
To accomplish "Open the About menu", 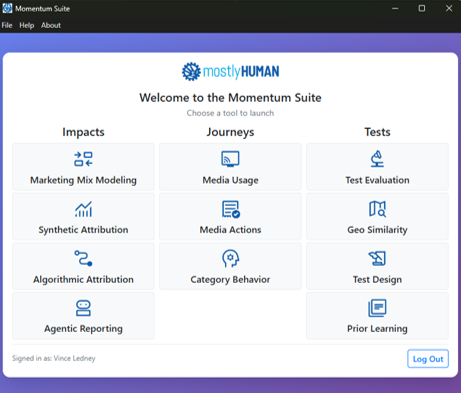I will pos(51,25).
